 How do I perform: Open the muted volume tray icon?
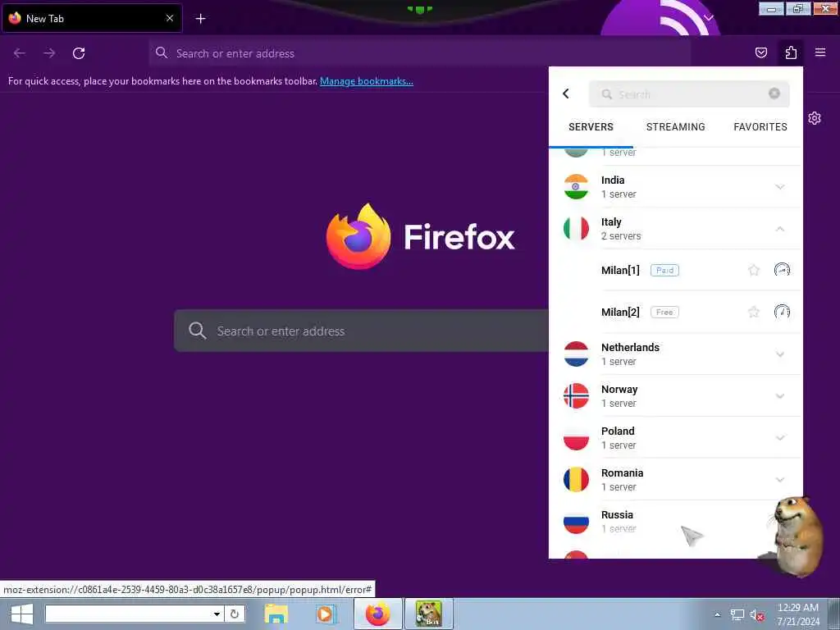point(756,615)
